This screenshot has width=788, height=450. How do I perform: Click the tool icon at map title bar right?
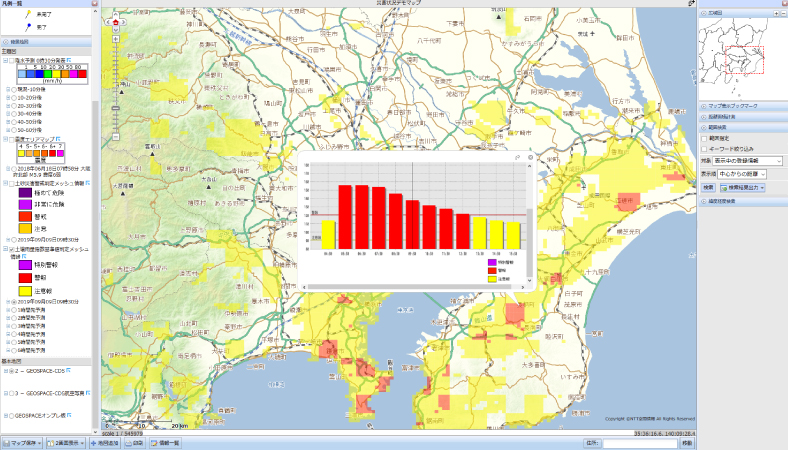tap(692, 3)
